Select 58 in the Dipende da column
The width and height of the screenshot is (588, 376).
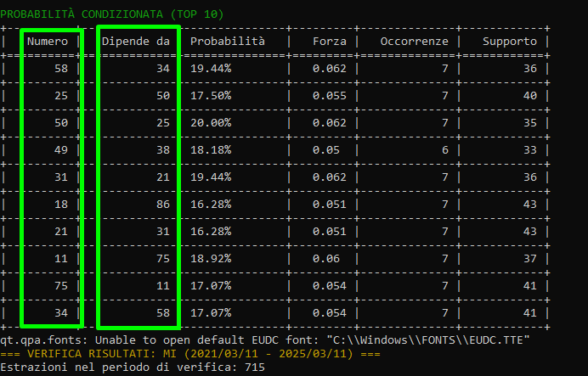(163, 312)
